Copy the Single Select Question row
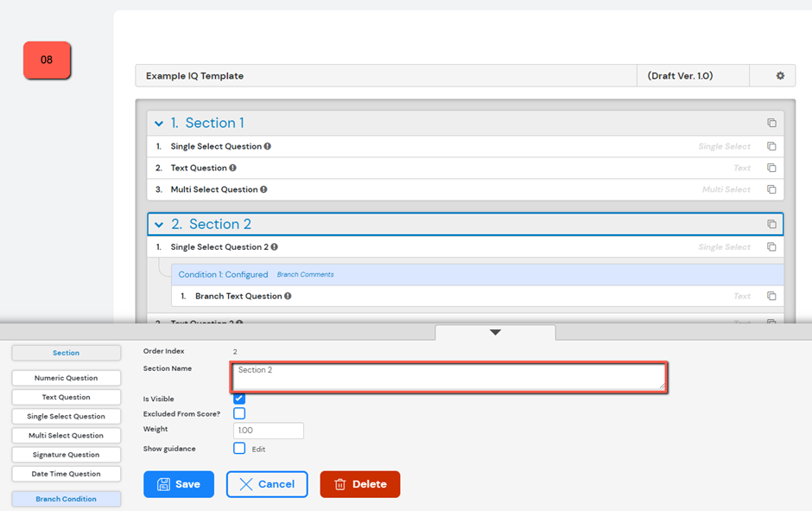 point(771,147)
